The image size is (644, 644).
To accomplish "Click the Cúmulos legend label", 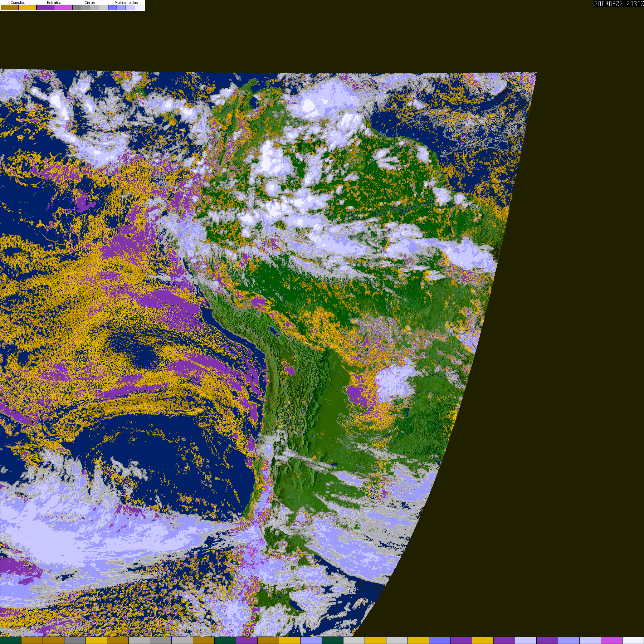I will tap(18, 3).
